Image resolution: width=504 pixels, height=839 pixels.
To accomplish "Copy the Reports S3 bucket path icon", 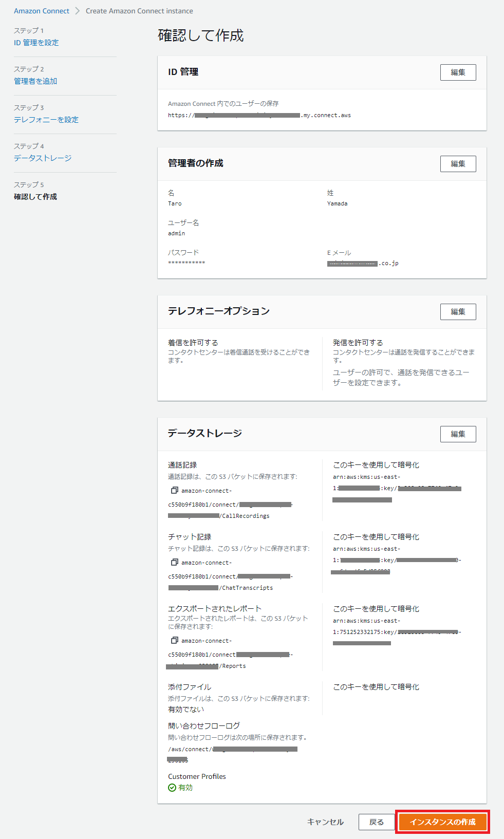I will coord(175,640).
